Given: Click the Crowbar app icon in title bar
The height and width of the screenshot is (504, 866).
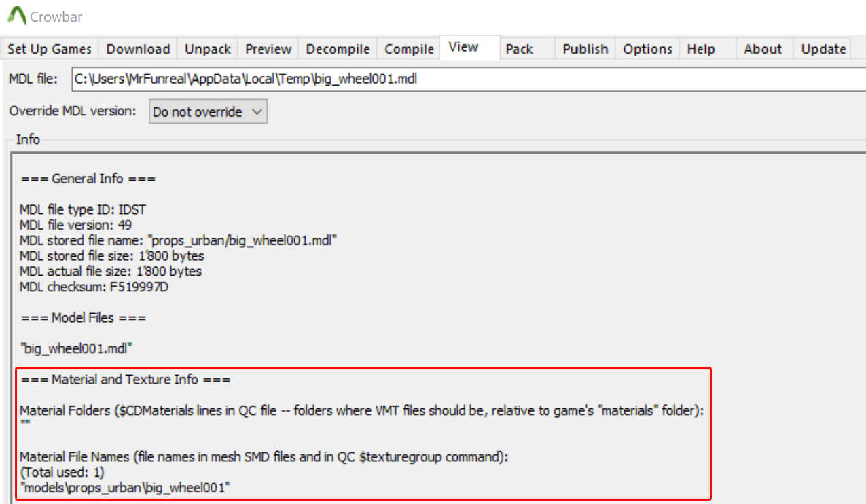Looking at the screenshot, I should [16, 15].
